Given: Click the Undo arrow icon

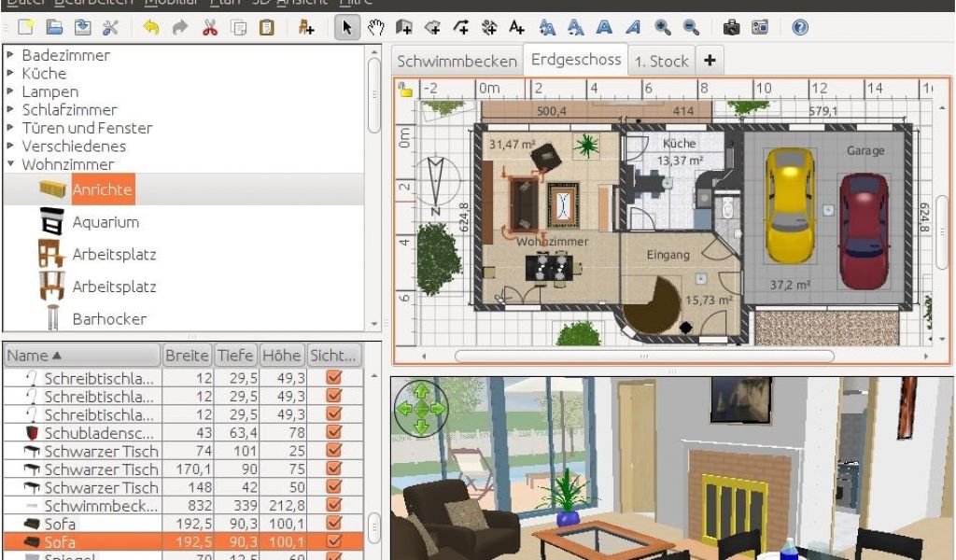Looking at the screenshot, I should click(151, 28).
